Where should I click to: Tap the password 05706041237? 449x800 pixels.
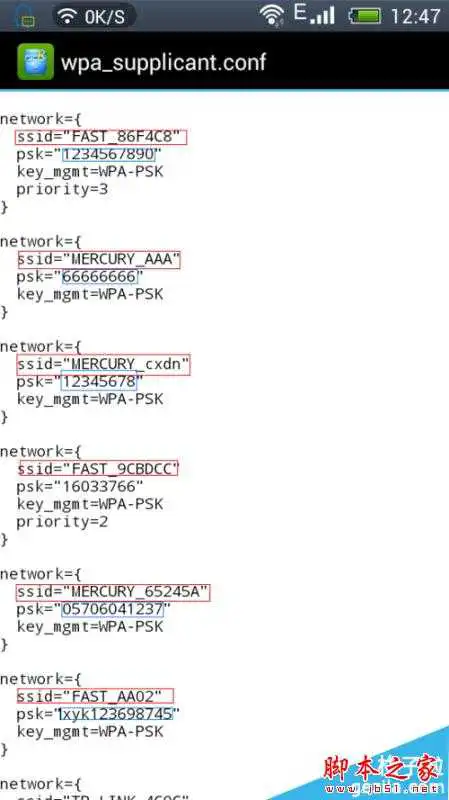113,609
